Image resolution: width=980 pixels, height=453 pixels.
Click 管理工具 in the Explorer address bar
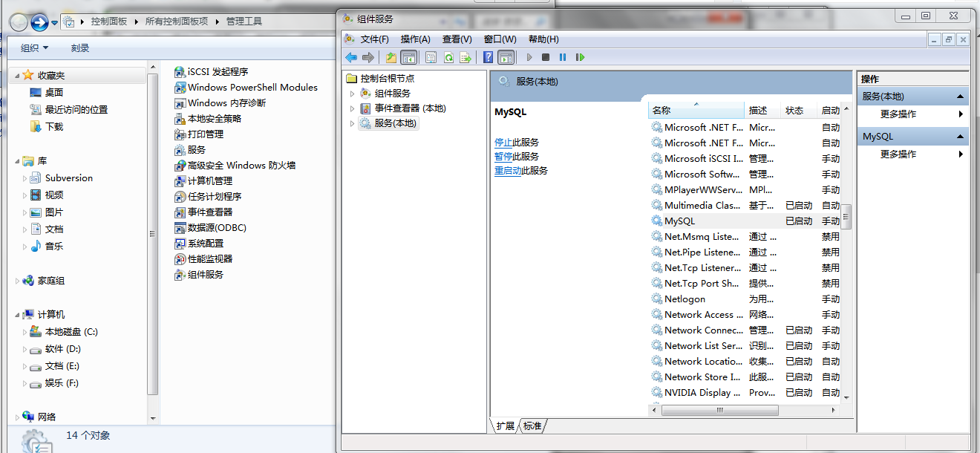244,22
